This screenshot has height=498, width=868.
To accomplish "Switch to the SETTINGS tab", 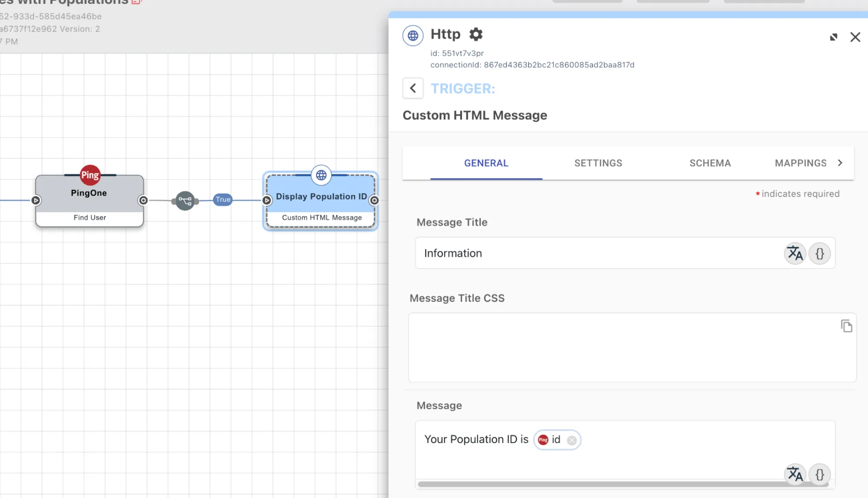I will (598, 163).
